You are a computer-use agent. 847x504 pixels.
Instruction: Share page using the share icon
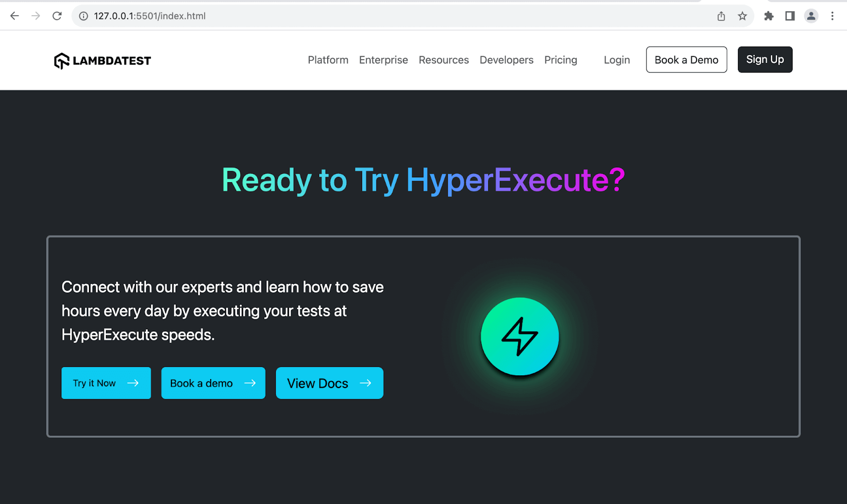[x=721, y=16]
